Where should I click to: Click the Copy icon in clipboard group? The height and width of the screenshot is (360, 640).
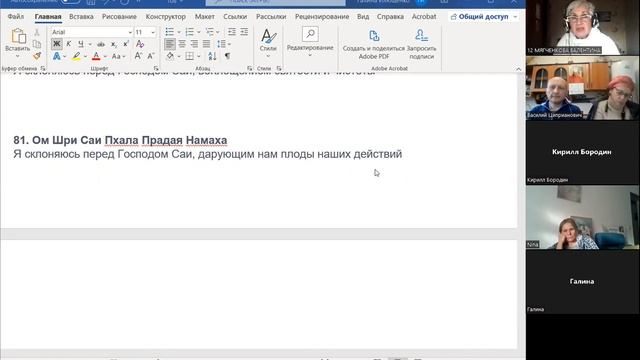(x=37, y=44)
